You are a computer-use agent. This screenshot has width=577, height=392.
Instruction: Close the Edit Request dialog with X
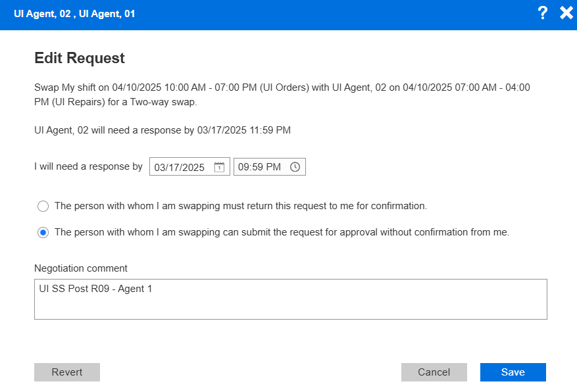click(x=566, y=13)
